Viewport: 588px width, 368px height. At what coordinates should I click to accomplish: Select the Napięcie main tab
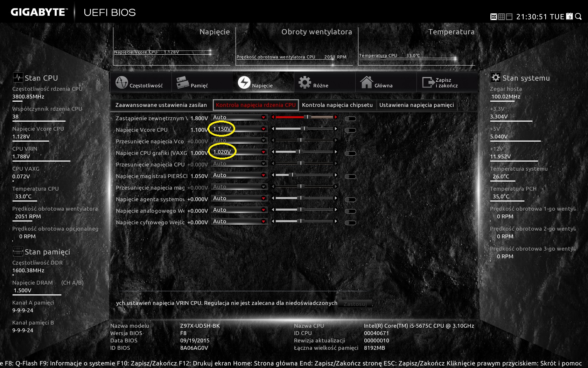click(x=264, y=83)
